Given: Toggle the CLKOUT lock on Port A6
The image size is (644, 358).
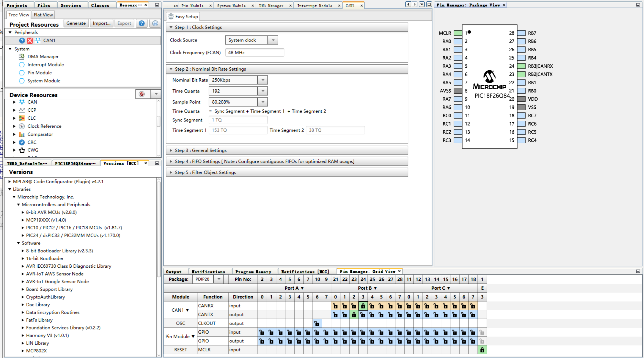Looking at the screenshot, I should pos(317,324).
